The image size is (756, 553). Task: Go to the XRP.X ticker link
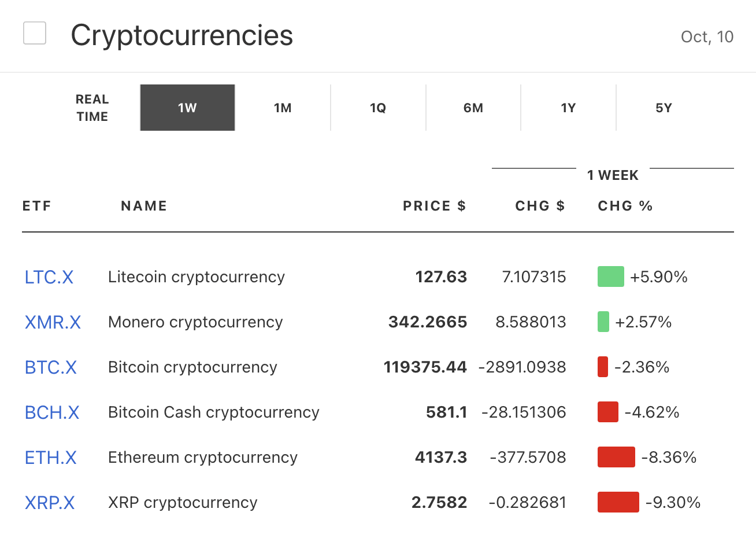point(50,503)
